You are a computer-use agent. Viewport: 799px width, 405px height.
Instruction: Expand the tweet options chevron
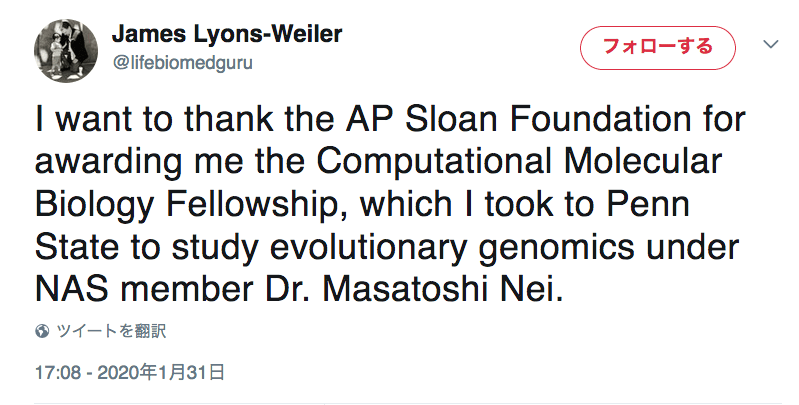770,44
